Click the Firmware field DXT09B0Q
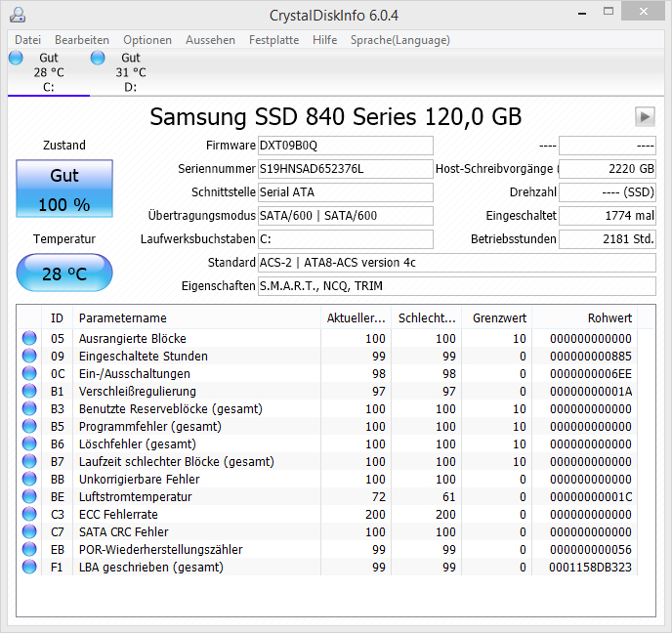Viewport: 672px width, 633px height. [346, 146]
